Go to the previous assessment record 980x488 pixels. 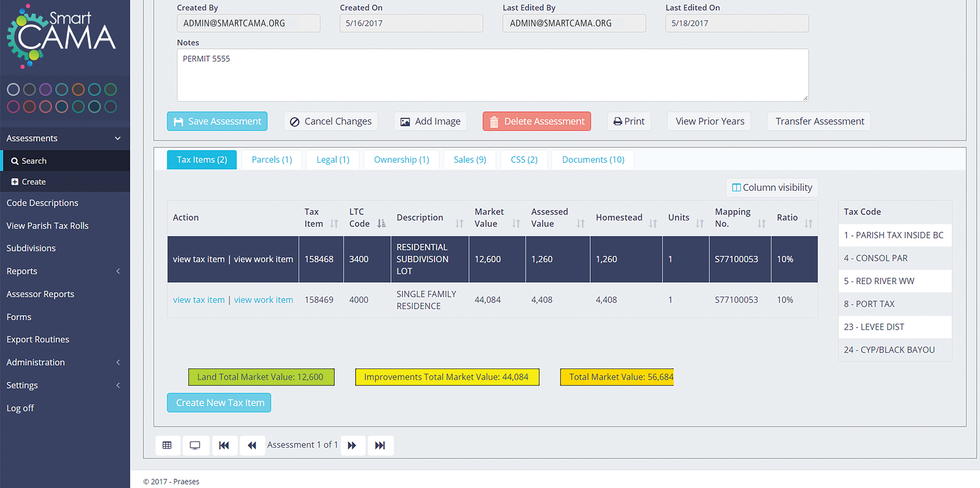click(252, 445)
